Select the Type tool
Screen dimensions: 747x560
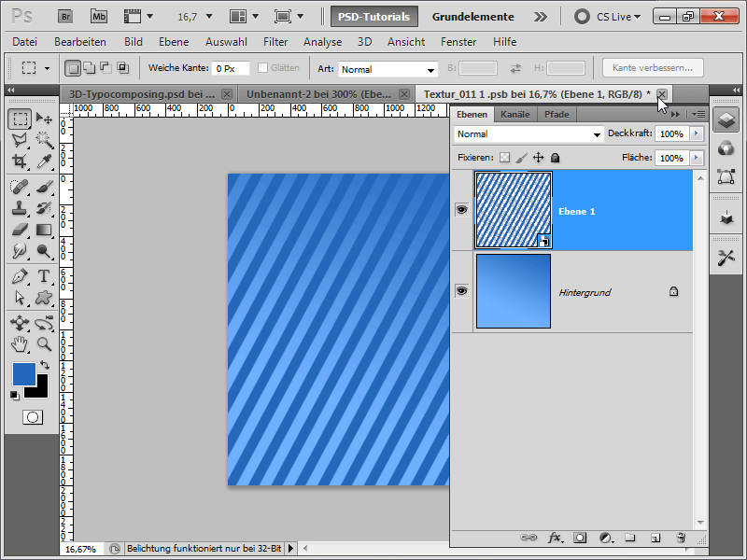[44, 276]
